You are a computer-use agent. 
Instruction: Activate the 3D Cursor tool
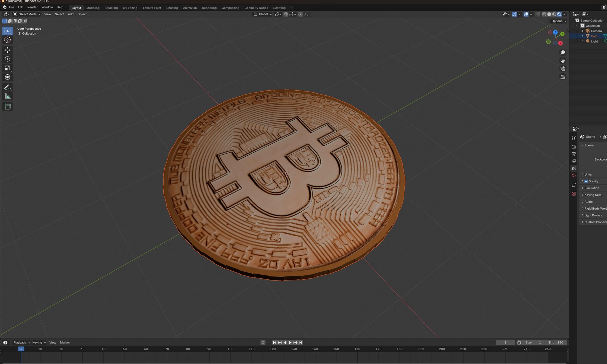click(x=7, y=40)
